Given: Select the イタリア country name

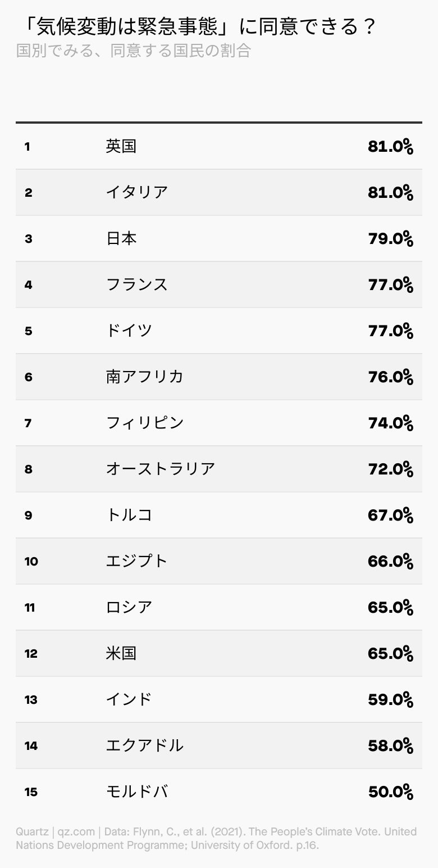Looking at the screenshot, I should tap(137, 192).
